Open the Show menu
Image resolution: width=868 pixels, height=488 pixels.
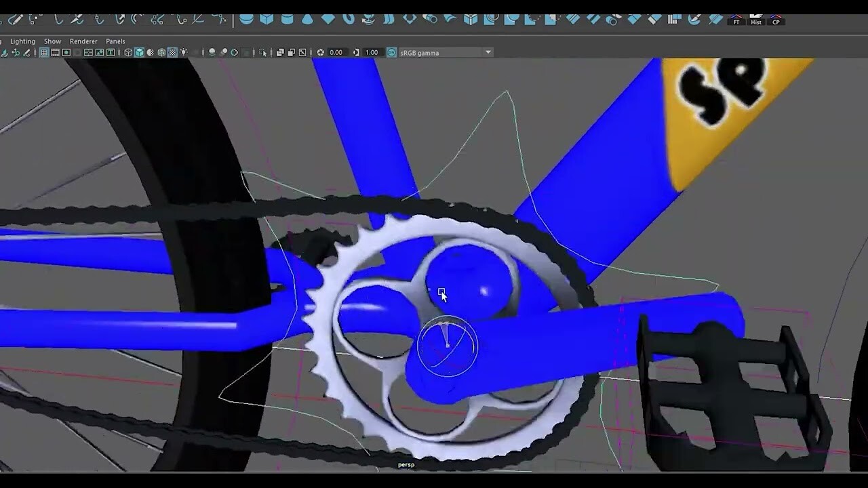coord(52,41)
